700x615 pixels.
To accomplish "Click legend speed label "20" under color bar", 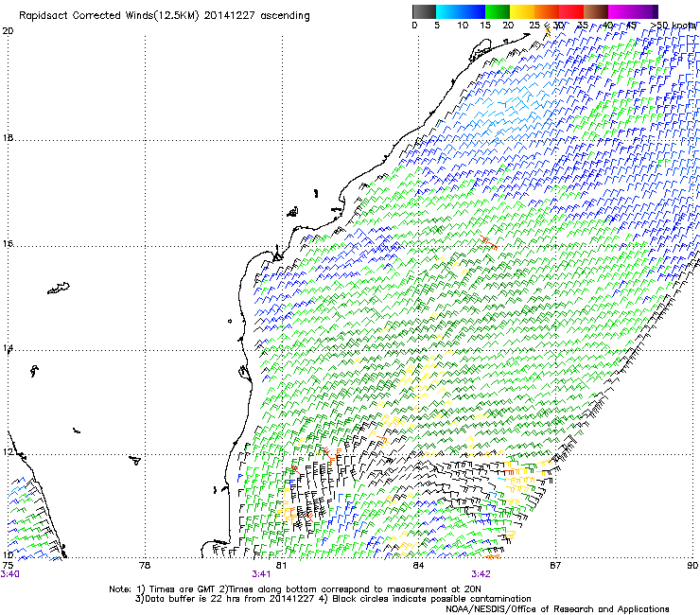I will tap(508, 26).
